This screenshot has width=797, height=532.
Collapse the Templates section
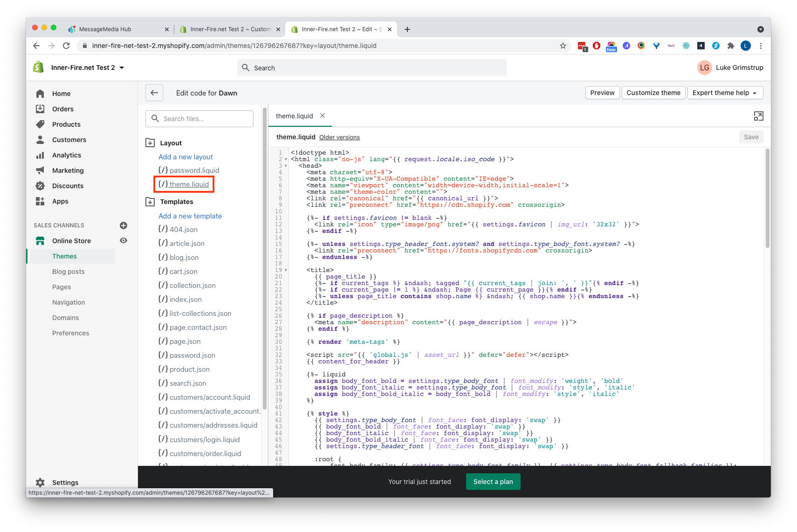point(150,201)
